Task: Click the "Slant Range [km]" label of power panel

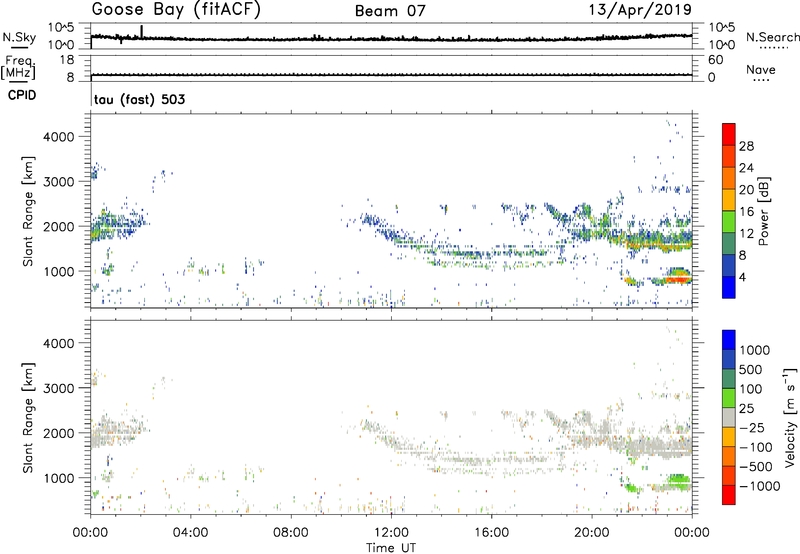Action: coord(28,211)
